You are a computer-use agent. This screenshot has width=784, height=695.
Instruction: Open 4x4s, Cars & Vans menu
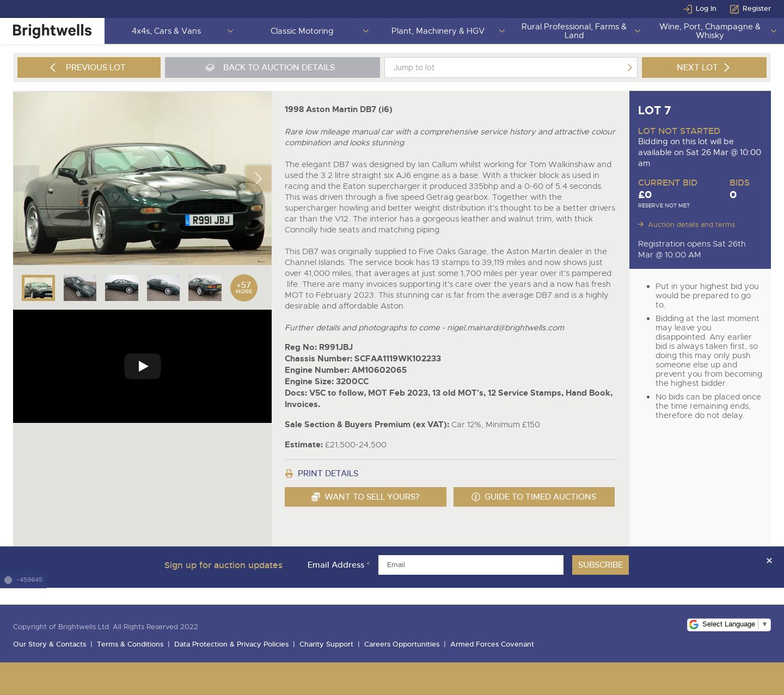coord(166,31)
